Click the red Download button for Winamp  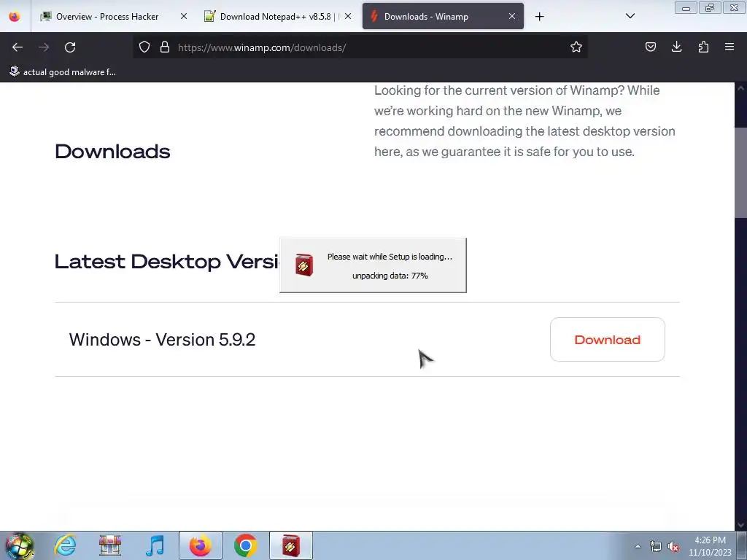coord(608,340)
